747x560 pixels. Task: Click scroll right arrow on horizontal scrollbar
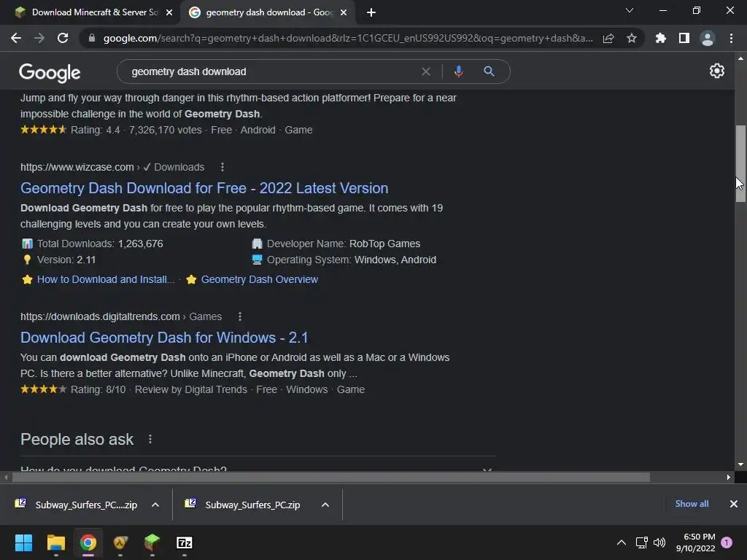(729, 477)
